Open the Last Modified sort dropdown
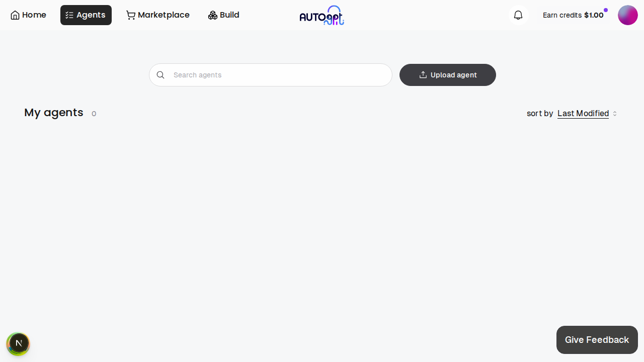The image size is (644, 362). click(x=583, y=114)
